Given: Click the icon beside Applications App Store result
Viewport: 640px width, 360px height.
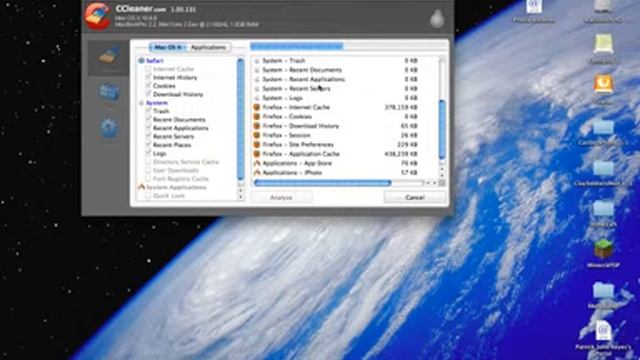Looking at the screenshot, I should (257, 163).
